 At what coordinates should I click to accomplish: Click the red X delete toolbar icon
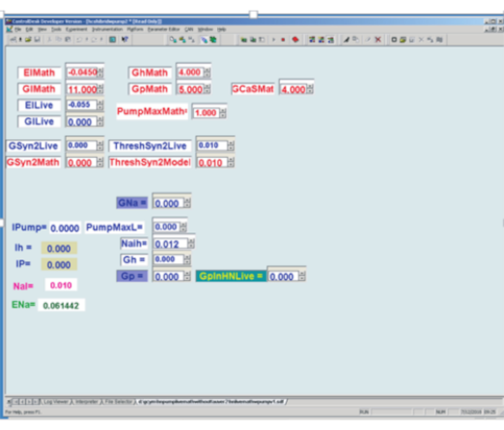tap(378, 39)
